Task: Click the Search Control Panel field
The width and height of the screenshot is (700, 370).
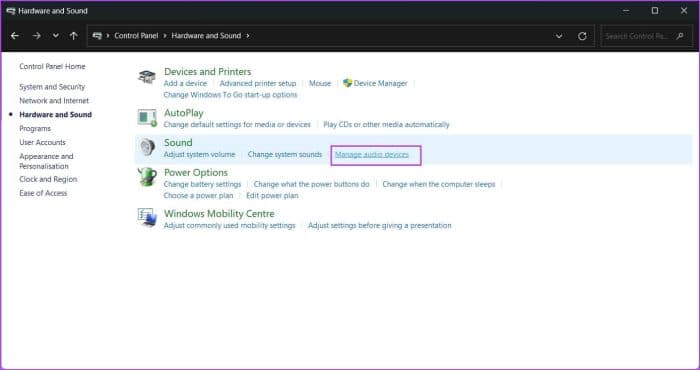Action: (647, 36)
